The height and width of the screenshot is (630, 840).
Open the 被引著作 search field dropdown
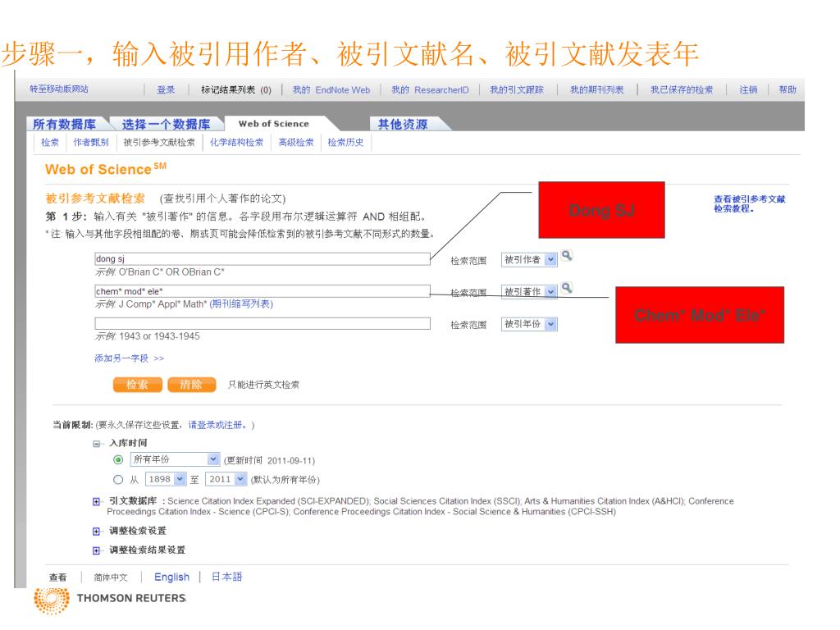pyautogui.click(x=529, y=292)
